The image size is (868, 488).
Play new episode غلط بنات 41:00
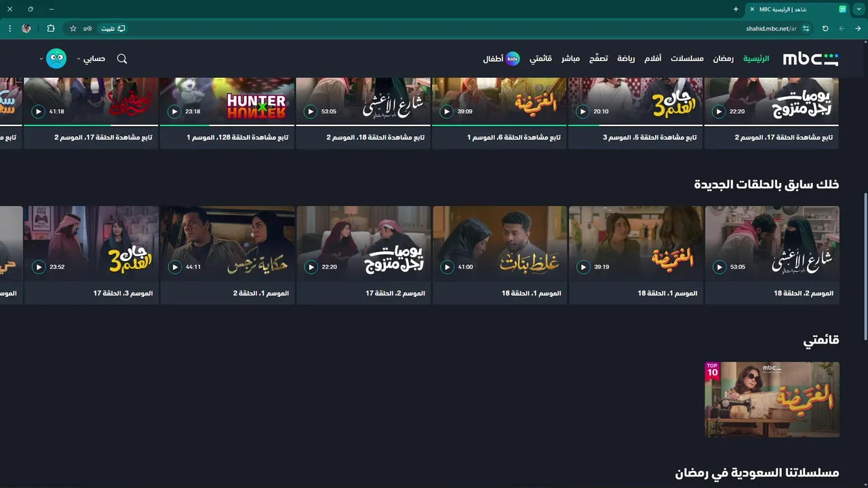tap(447, 267)
